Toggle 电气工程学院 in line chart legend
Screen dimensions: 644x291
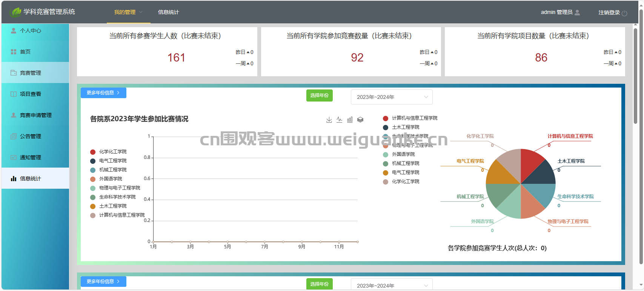tap(108, 161)
